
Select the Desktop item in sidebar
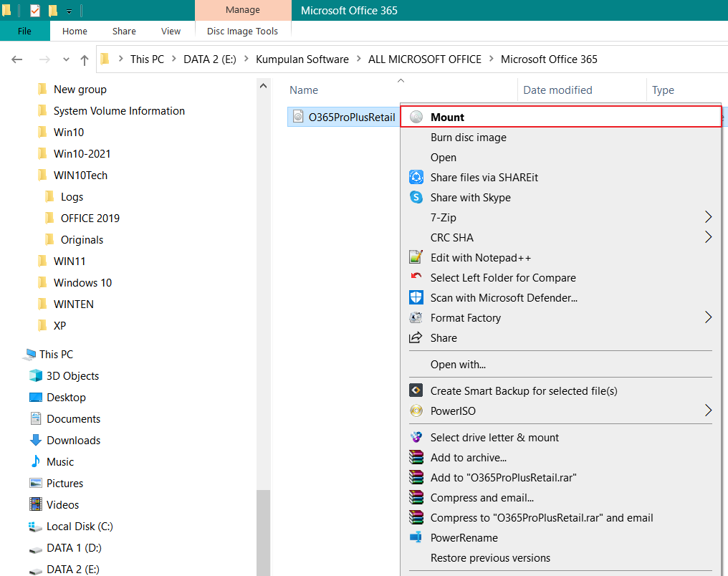click(x=66, y=398)
